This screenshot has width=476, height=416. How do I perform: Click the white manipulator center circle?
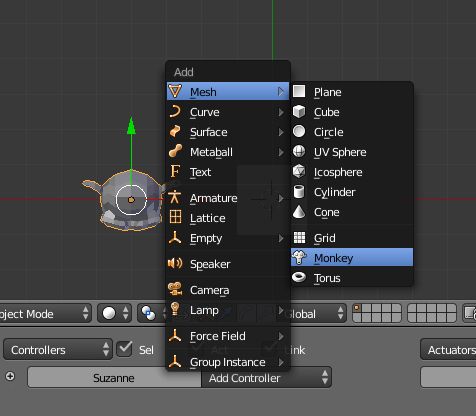pos(131,200)
